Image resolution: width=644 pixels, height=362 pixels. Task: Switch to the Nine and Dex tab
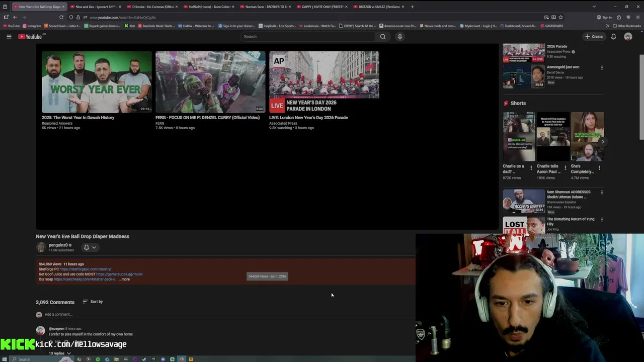[96, 7]
